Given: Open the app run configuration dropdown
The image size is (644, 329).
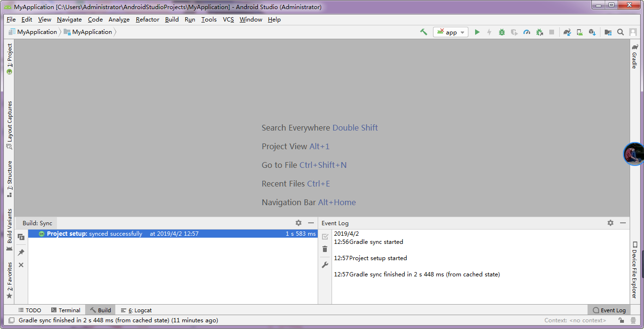Looking at the screenshot, I should point(451,32).
